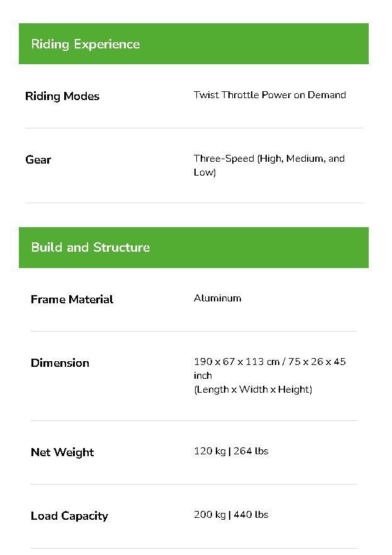Click the Length x Width x Height note

tap(252, 390)
